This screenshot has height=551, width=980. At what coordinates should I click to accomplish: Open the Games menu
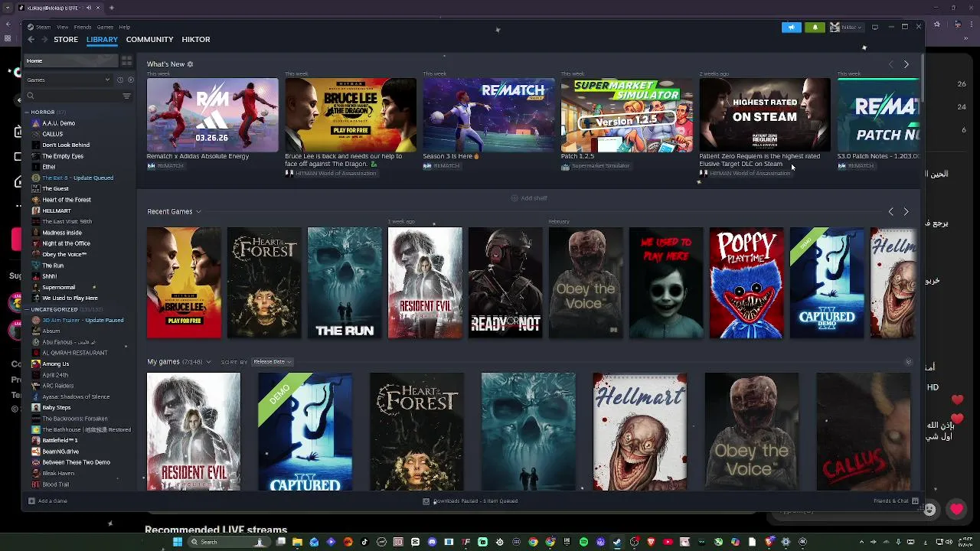pos(105,27)
